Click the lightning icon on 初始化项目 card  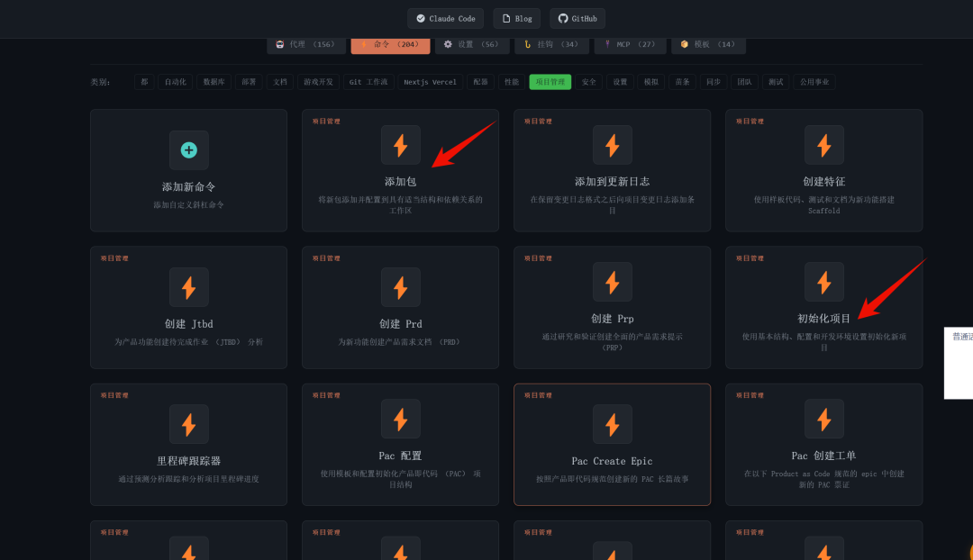pos(824,282)
